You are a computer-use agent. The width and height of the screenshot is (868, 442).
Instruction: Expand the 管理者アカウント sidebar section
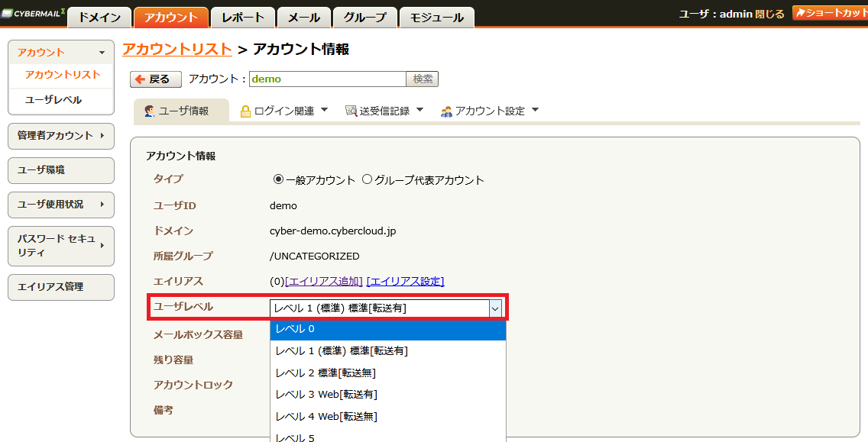pyautogui.click(x=61, y=136)
